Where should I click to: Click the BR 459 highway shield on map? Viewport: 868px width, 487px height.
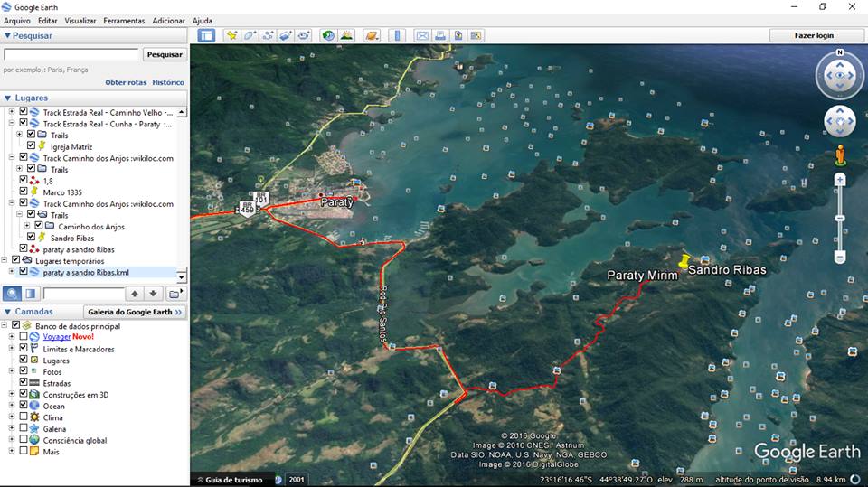point(247,209)
